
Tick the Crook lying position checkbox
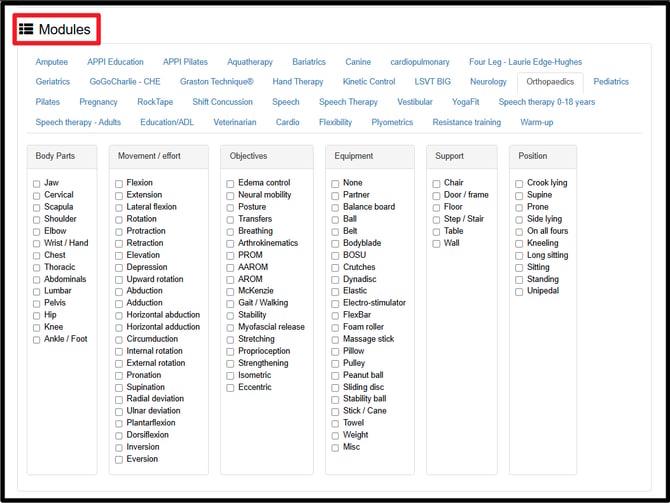[519, 184]
